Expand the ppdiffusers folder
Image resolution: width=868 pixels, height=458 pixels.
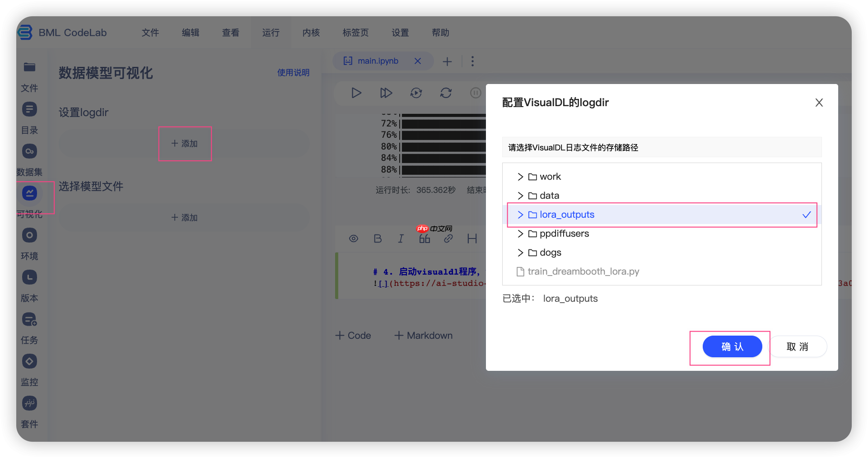click(520, 234)
